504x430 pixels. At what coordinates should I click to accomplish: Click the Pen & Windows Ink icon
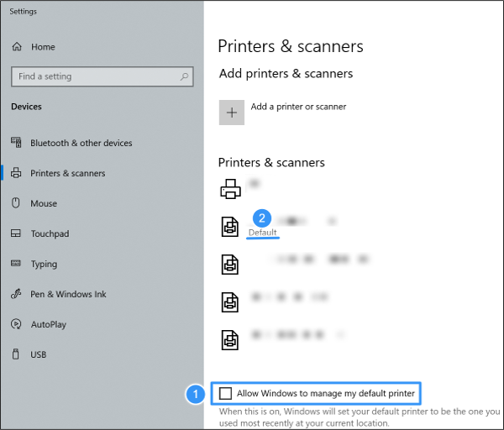15,294
